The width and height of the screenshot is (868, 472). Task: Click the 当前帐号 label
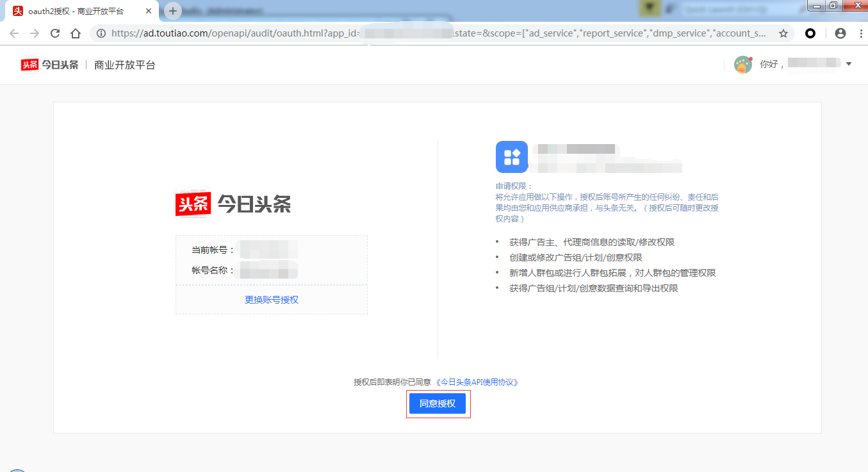pos(213,250)
